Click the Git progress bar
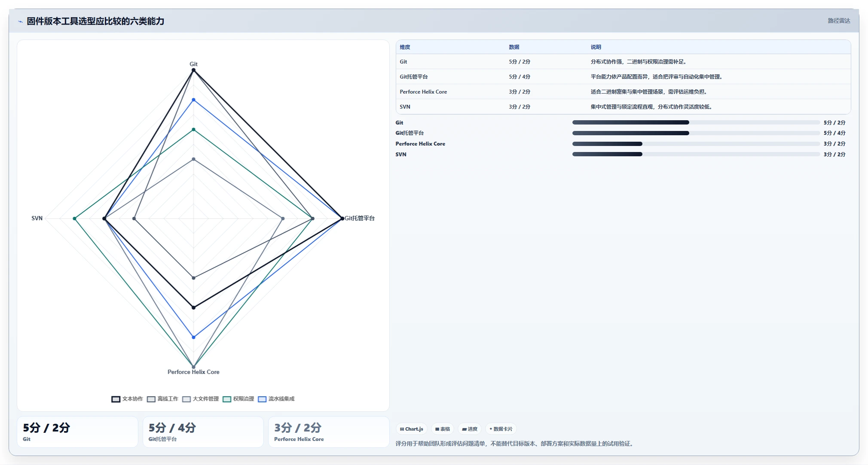 pyautogui.click(x=696, y=122)
